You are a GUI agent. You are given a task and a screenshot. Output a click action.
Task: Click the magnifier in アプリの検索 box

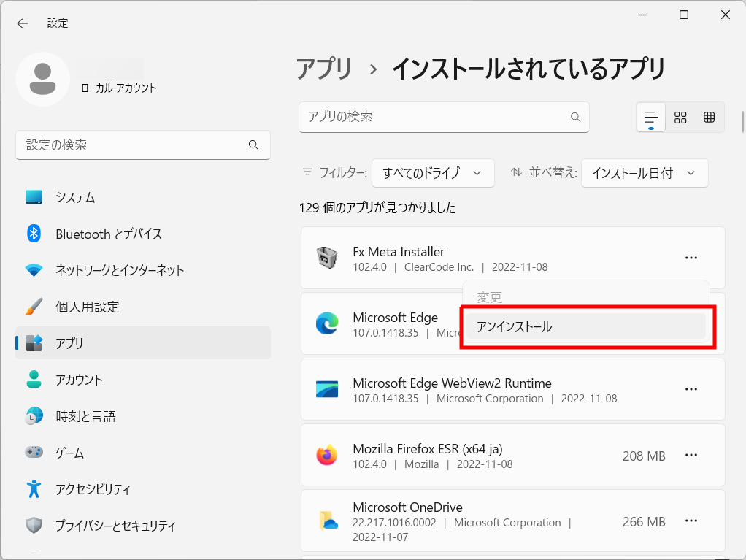(x=575, y=117)
